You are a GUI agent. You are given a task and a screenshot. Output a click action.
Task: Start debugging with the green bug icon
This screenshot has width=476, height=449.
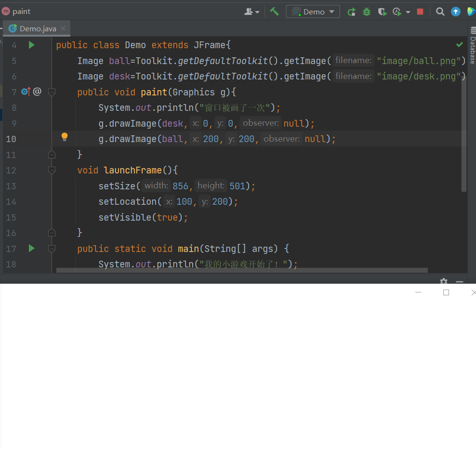pos(367,12)
